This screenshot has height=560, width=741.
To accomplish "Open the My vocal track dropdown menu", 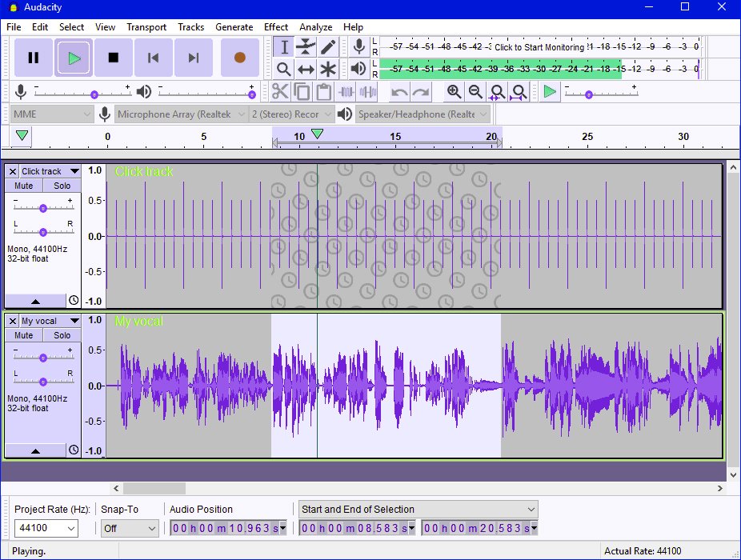I will (50, 321).
